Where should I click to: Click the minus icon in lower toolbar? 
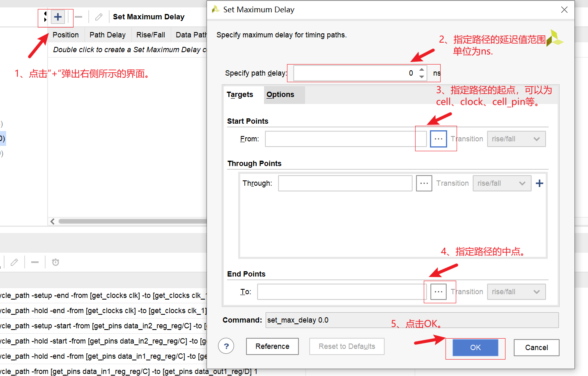pos(35,262)
